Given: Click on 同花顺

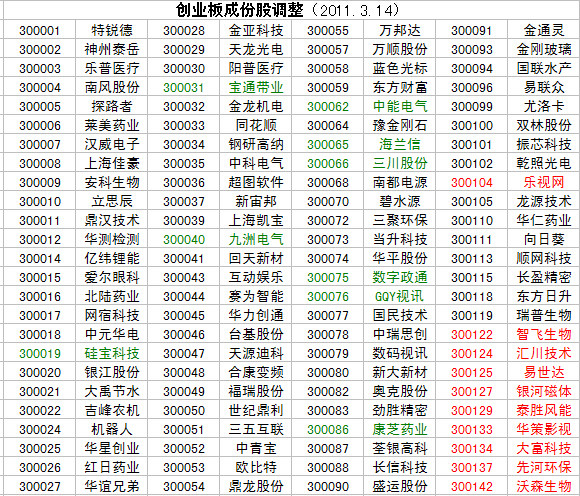Looking at the screenshot, I should (256, 125).
